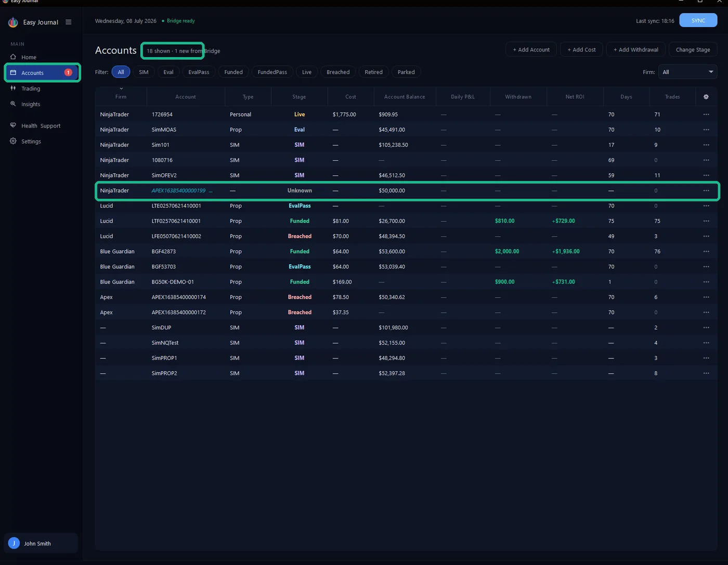Open Accounts in the sidebar

tap(42, 72)
